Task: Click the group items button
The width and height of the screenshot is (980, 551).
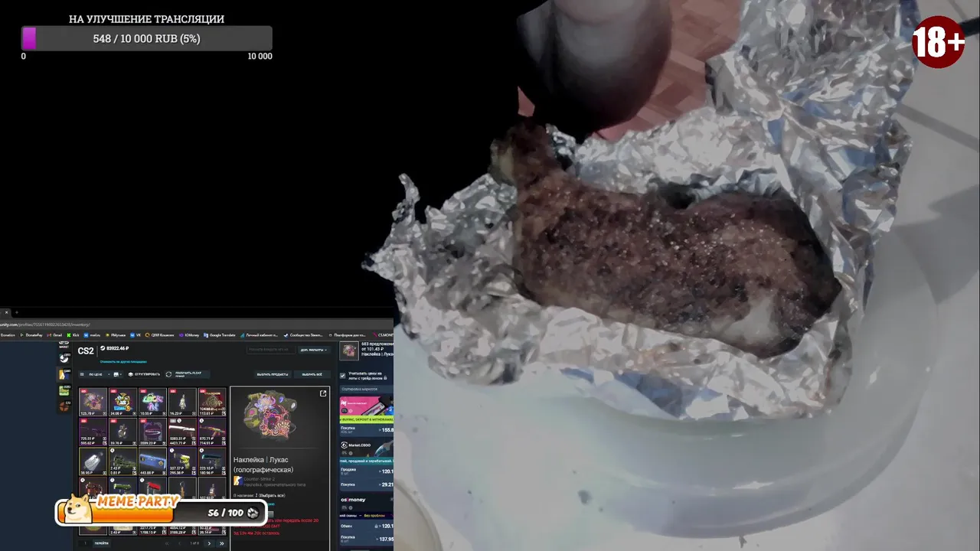Action: tap(143, 374)
